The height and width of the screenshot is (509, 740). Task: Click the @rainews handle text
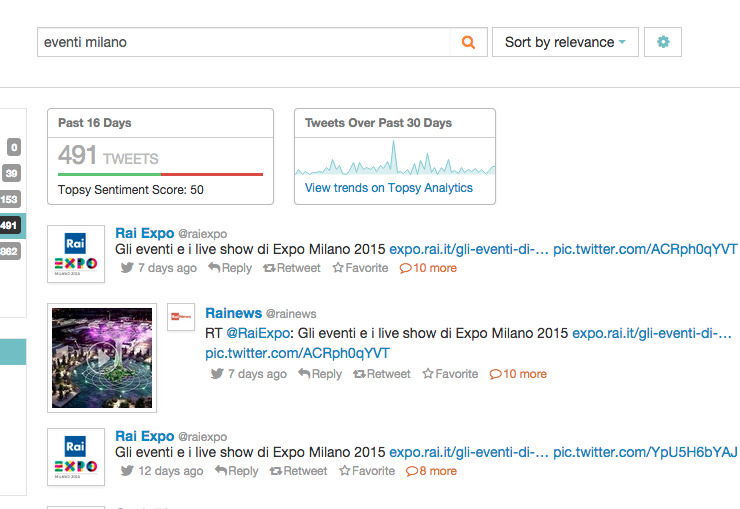click(291, 314)
